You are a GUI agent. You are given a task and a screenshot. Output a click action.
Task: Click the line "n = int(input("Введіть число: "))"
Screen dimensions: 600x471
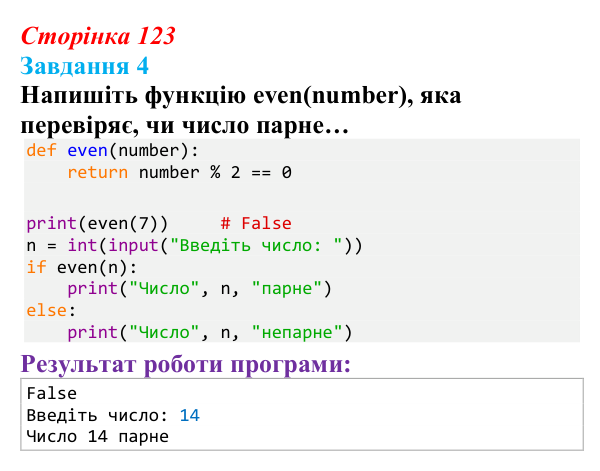[194, 246]
